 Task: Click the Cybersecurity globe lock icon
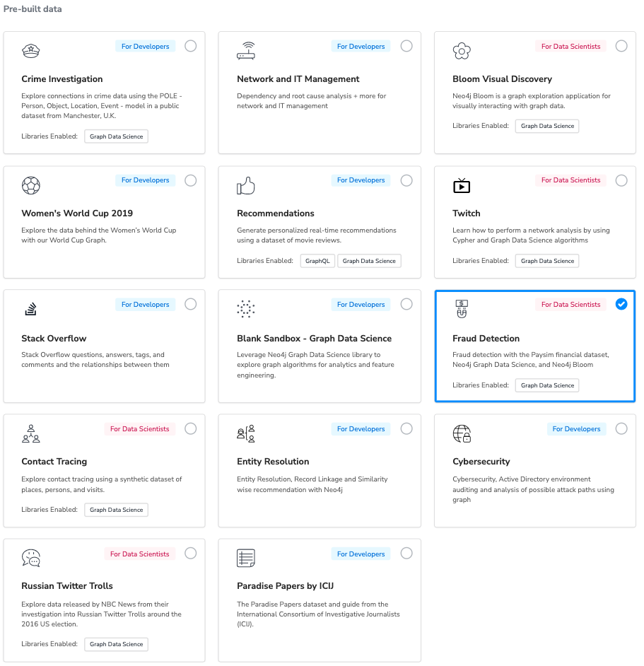462,433
